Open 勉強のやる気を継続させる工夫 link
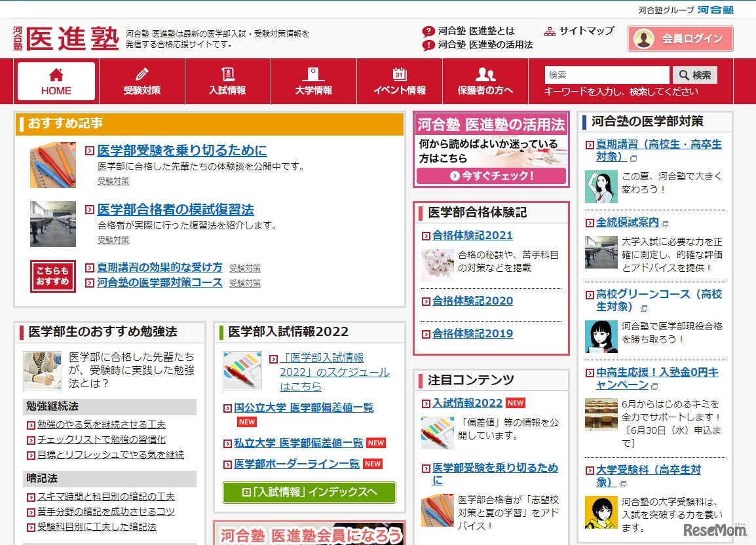Screen dimensions: 756x545 click(102, 424)
